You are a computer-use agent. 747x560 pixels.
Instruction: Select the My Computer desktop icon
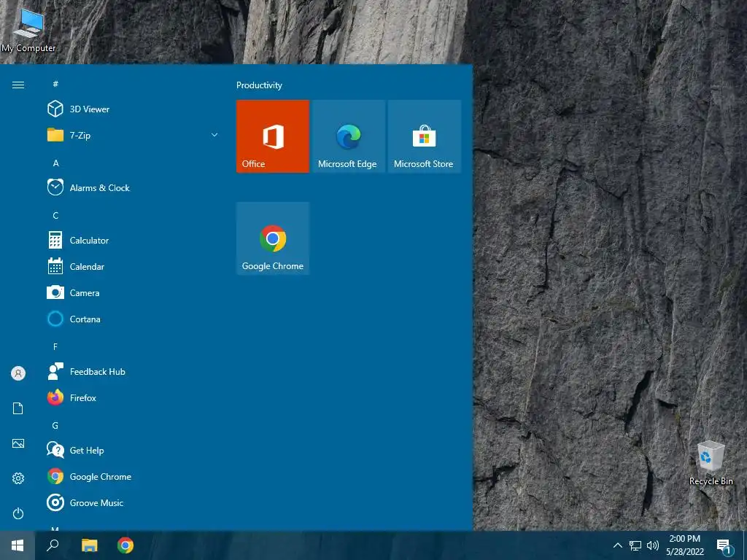point(28,31)
